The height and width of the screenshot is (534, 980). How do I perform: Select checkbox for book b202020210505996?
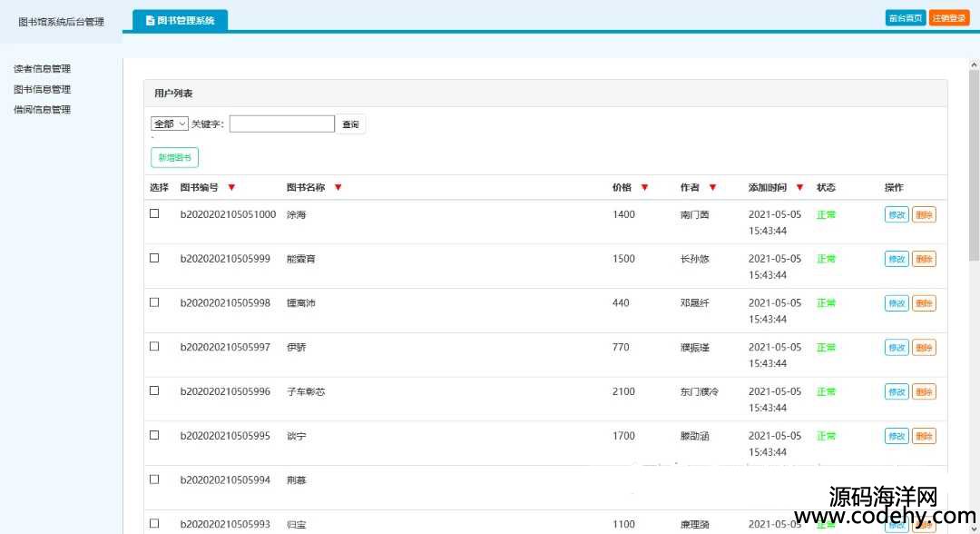coord(154,391)
